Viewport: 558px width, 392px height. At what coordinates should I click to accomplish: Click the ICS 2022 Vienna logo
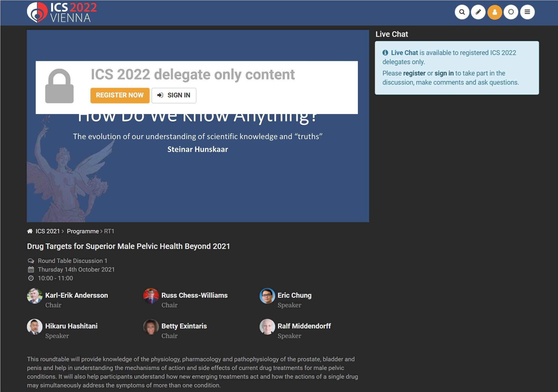[x=62, y=12]
